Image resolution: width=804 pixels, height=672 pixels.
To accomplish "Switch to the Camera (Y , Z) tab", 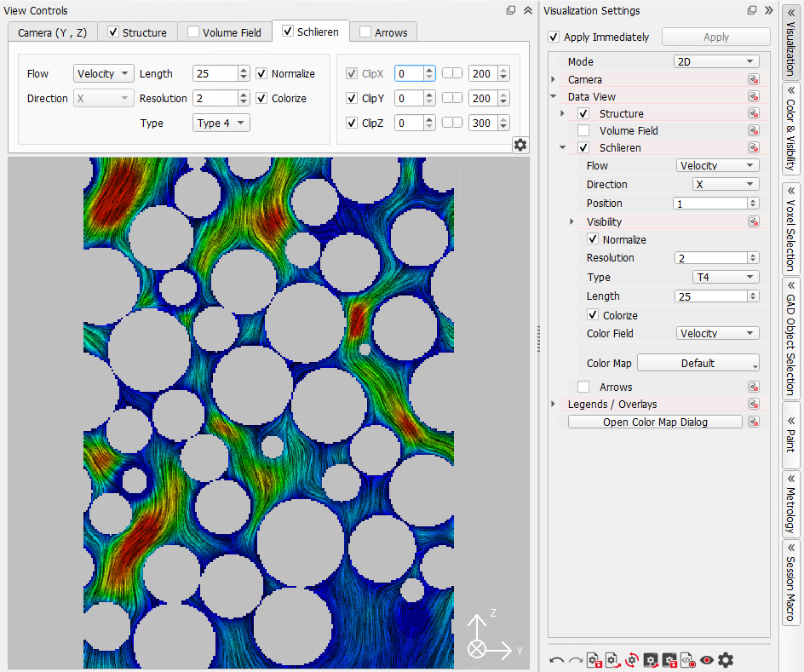I will point(52,32).
